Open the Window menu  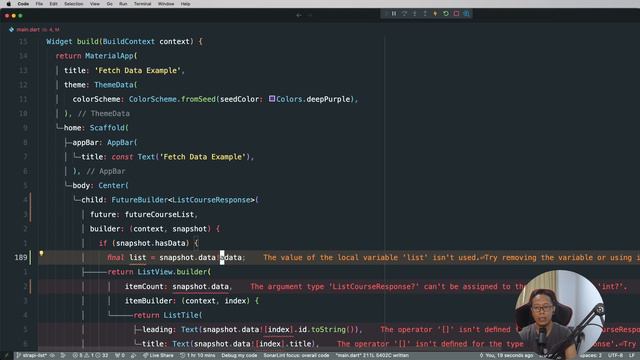tap(166, 4)
